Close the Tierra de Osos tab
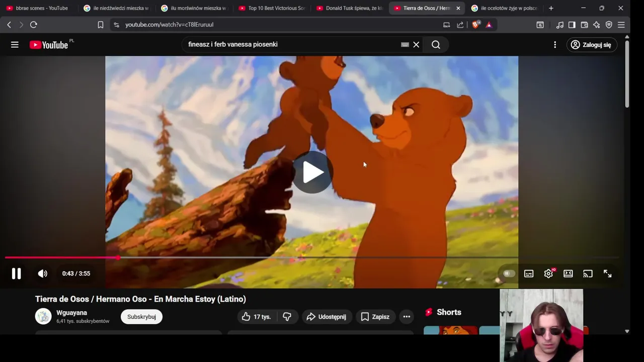644x362 pixels. point(458,8)
